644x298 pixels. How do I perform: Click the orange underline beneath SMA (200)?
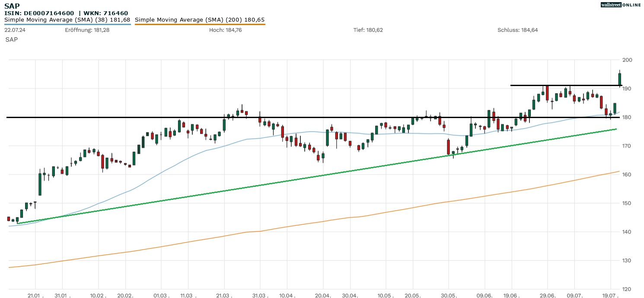pos(200,25)
